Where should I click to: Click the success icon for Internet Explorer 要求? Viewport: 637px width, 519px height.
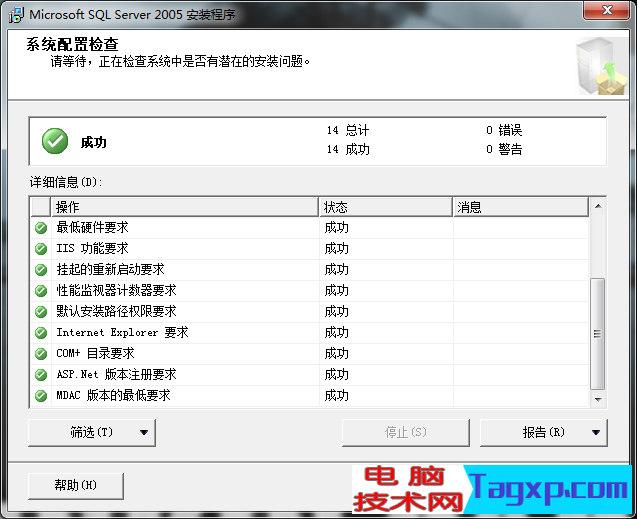pos(41,333)
